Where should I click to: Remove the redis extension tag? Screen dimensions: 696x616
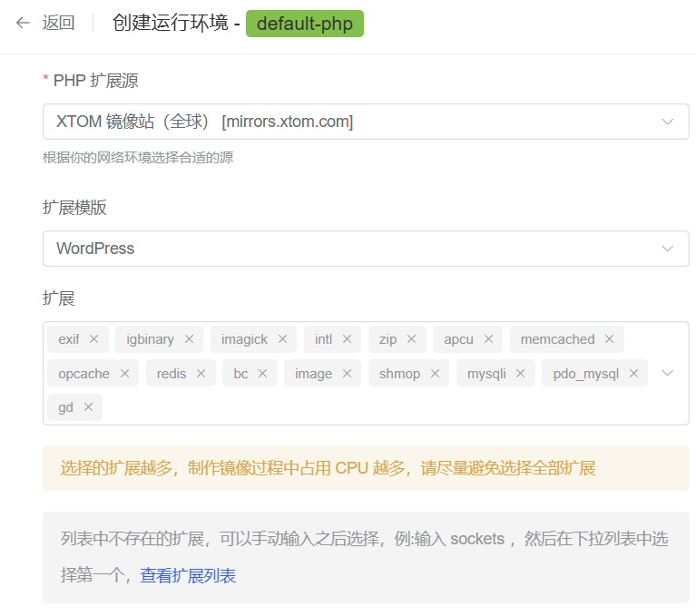(201, 373)
